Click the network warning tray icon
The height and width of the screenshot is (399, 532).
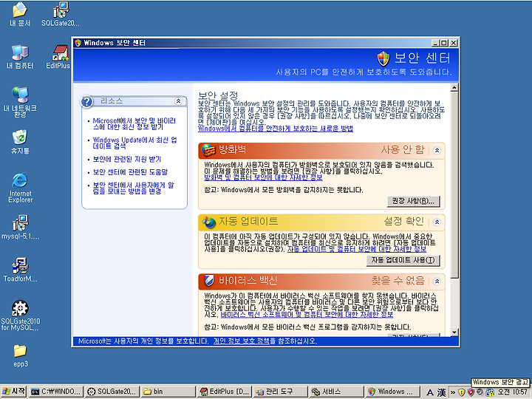490,392
